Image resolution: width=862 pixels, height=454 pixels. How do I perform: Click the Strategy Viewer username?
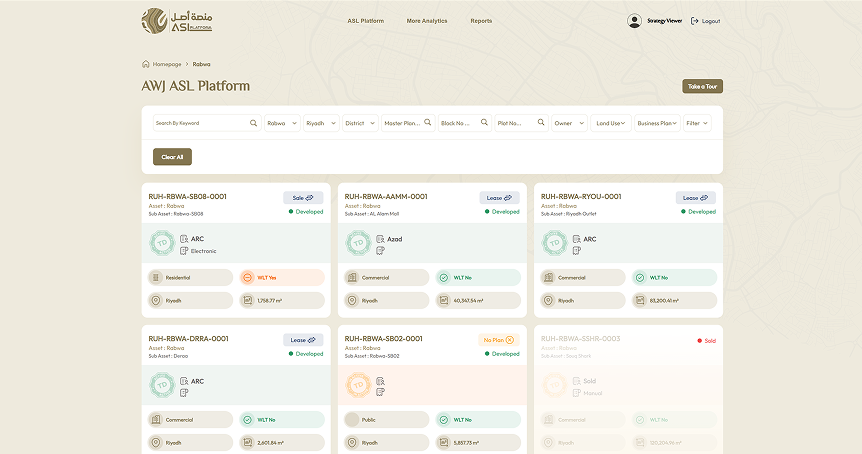pos(665,21)
